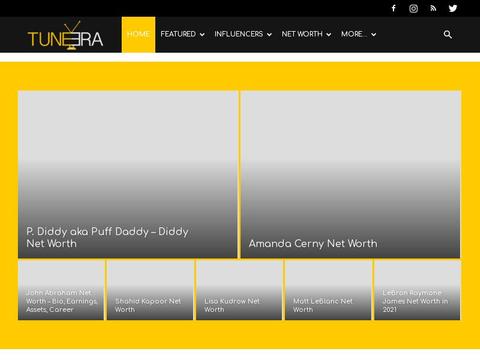Viewport: 480px width, 360px height.
Task: Open the RSS feed icon
Action: [433, 8]
